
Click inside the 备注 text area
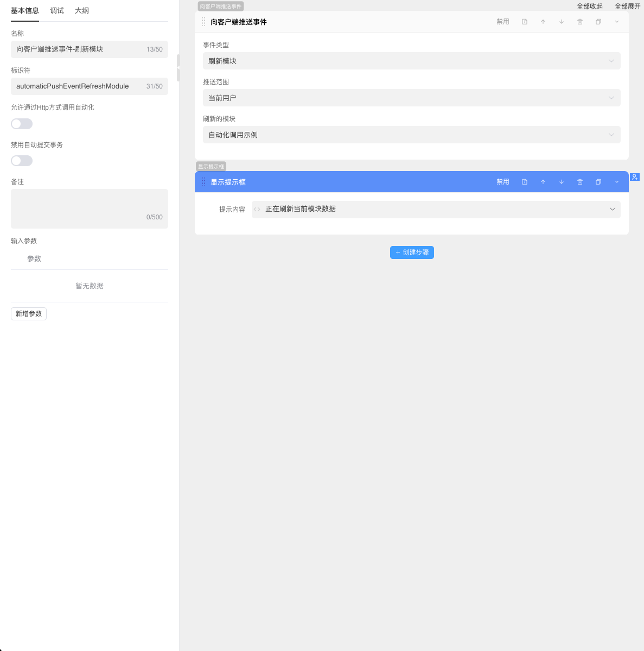click(x=89, y=208)
